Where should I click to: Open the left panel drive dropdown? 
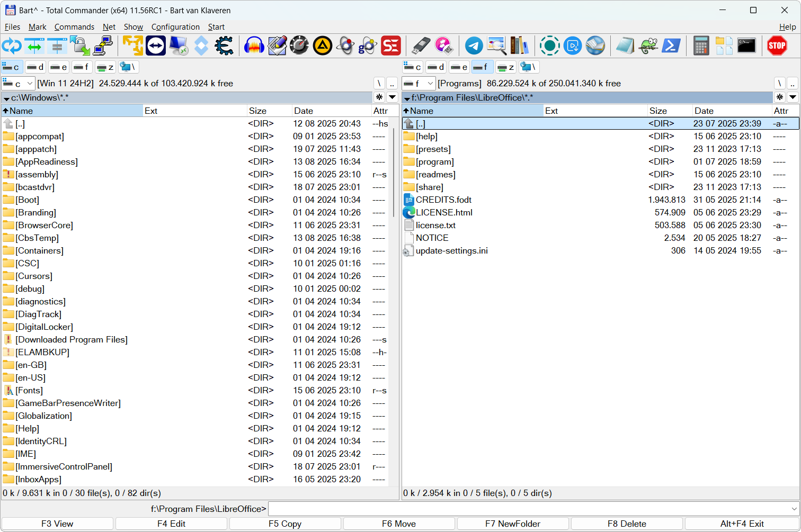[x=18, y=84]
